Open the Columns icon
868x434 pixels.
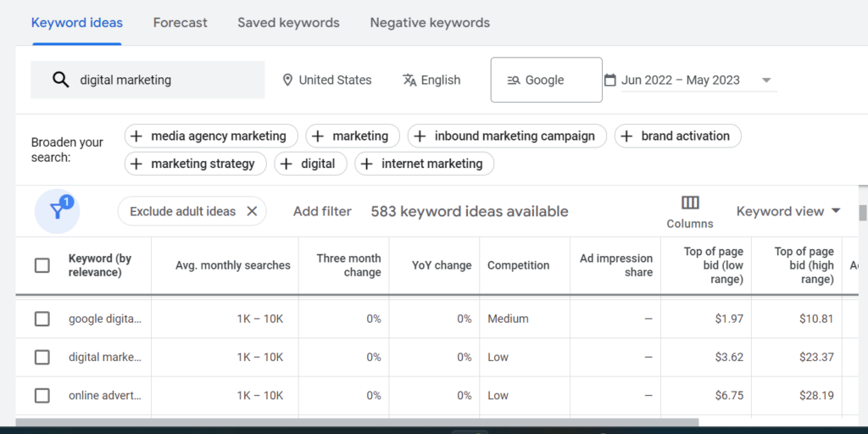click(x=690, y=203)
